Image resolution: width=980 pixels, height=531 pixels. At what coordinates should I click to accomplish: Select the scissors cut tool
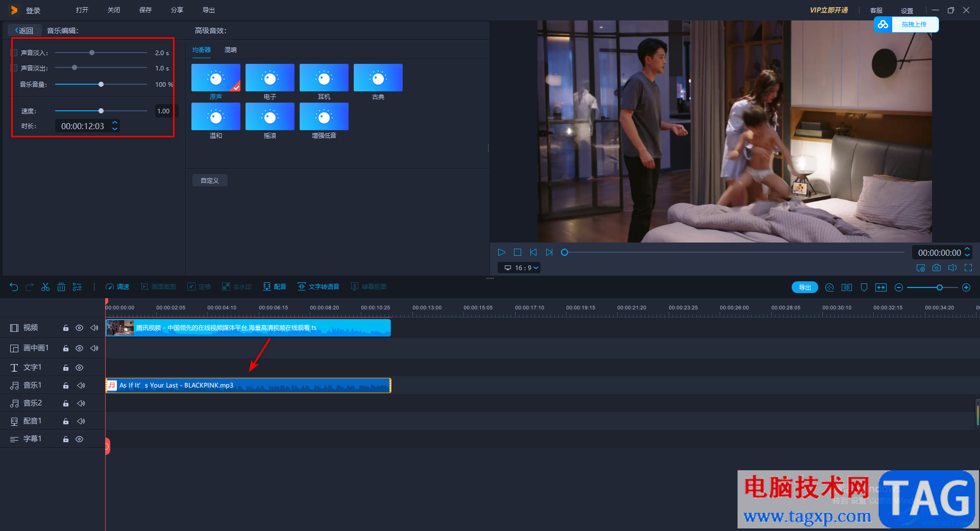tap(45, 287)
